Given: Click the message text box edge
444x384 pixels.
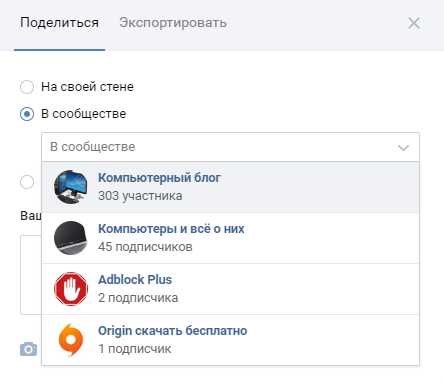Looking at the screenshot, I should [x=31, y=275].
